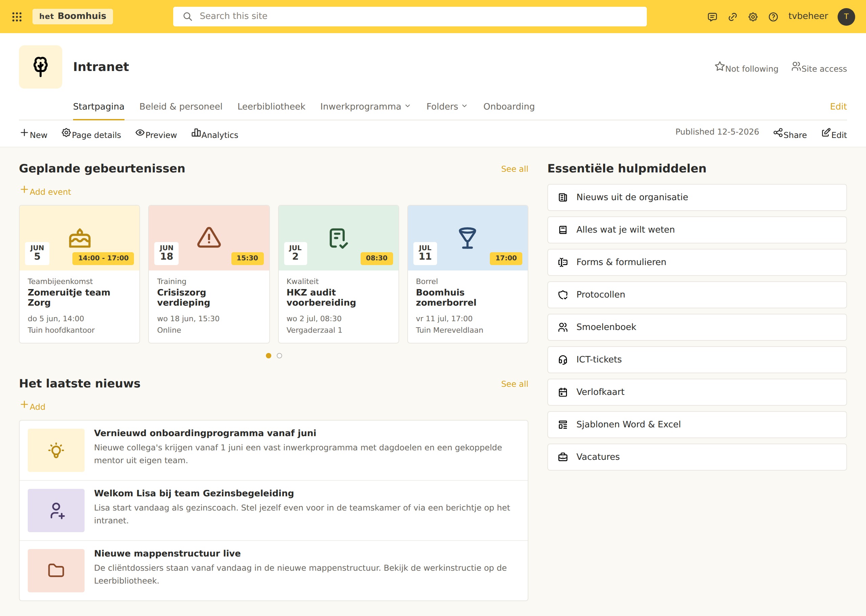
Task: Expand the Inwerkprogramma menu chevron
Action: click(x=408, y=106)
